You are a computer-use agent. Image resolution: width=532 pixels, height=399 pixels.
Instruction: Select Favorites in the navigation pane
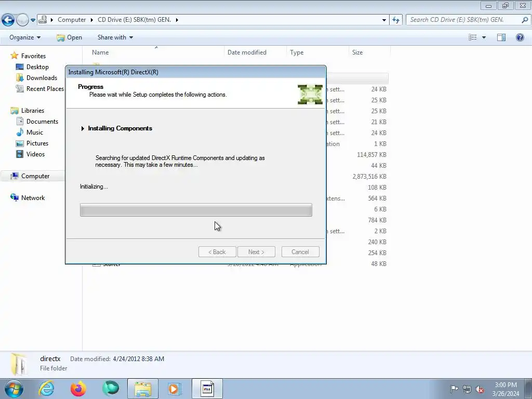pyautogui.click(x=33, y=56)
